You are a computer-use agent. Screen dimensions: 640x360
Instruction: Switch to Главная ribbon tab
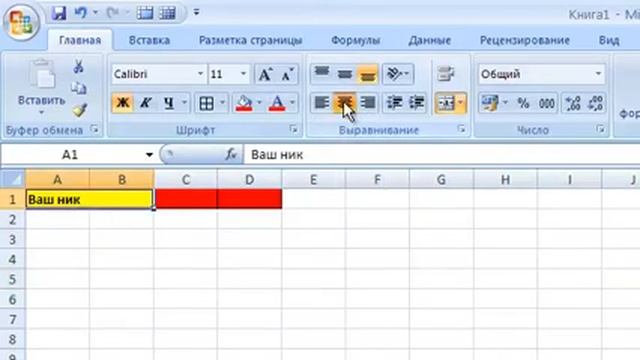coord(80,40)
